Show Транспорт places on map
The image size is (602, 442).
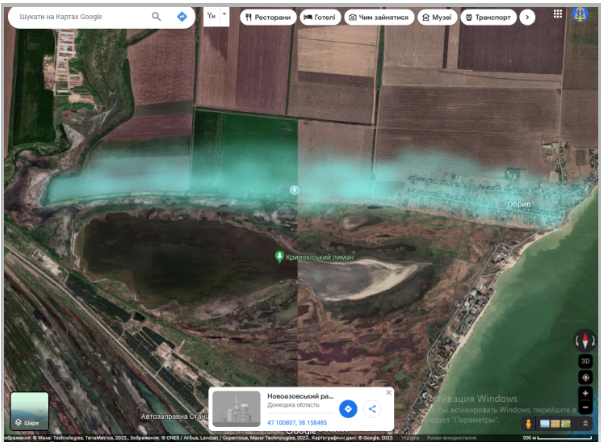coord(488,17)
